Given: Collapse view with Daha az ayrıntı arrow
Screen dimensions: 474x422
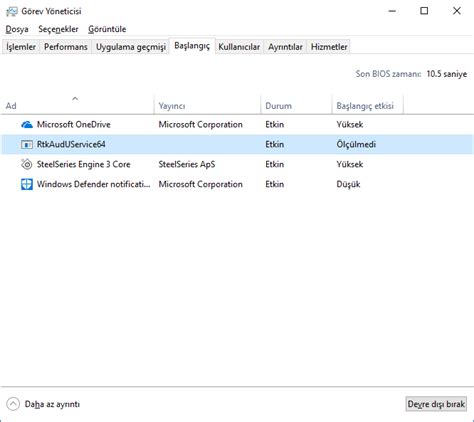Looking at the screenshot, I should pos(13,404).
